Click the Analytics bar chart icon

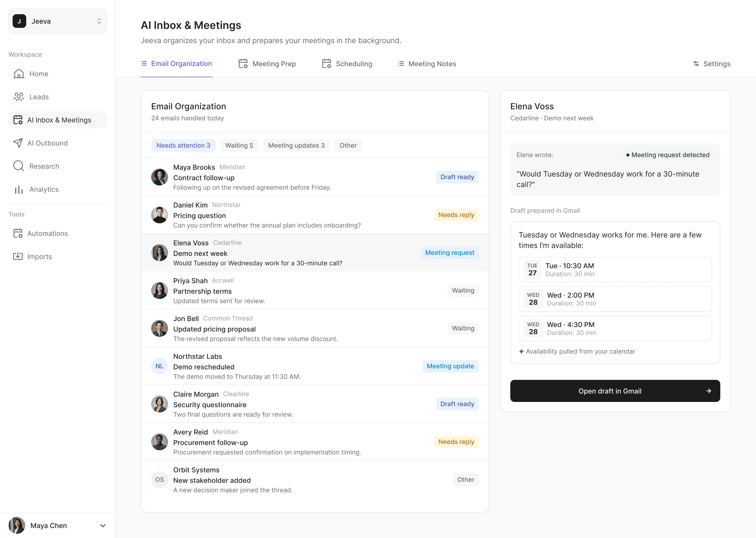(19, 189)
